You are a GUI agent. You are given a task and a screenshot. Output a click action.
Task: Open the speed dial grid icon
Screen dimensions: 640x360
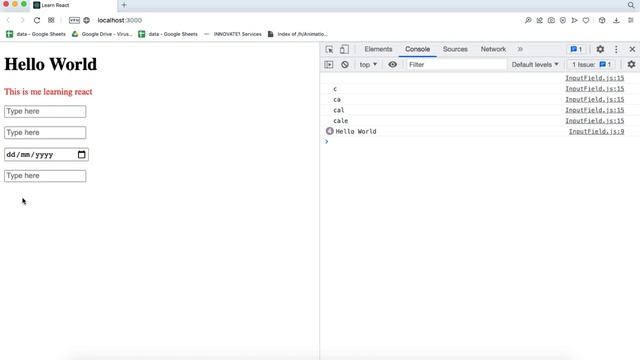tap(51, 20)
